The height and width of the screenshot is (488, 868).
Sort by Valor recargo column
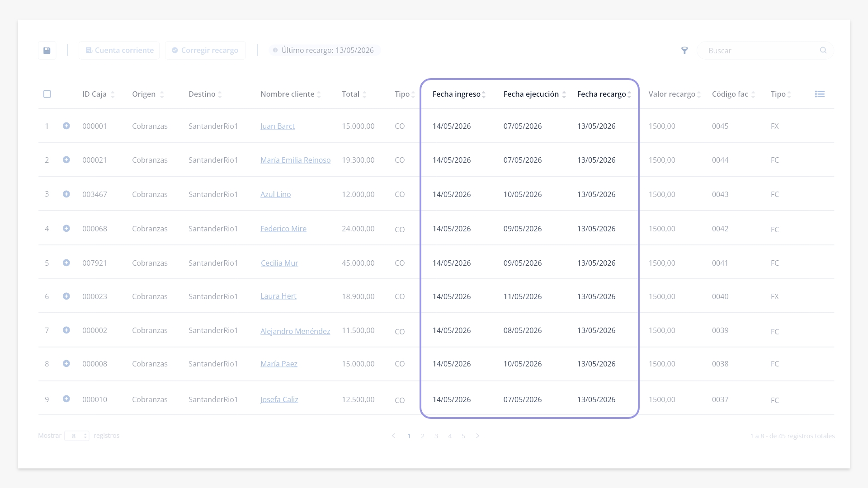pos(699,94)
